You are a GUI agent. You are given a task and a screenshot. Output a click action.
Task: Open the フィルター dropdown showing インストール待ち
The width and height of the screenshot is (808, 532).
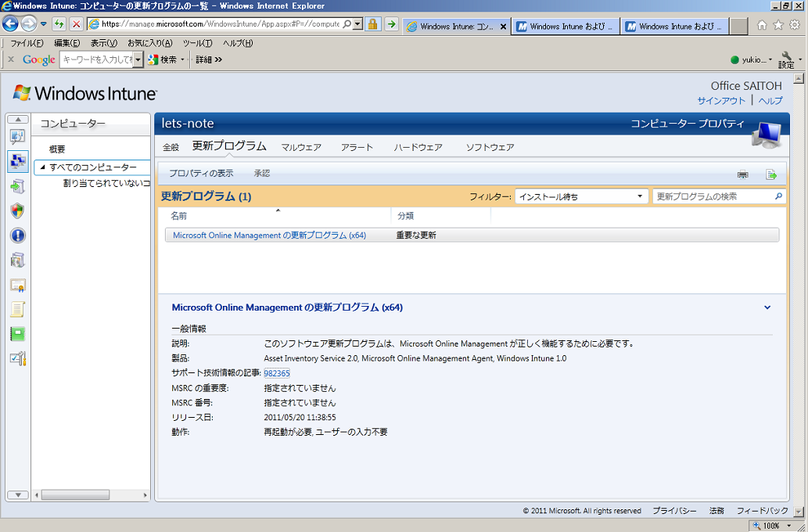click(581, 196)
